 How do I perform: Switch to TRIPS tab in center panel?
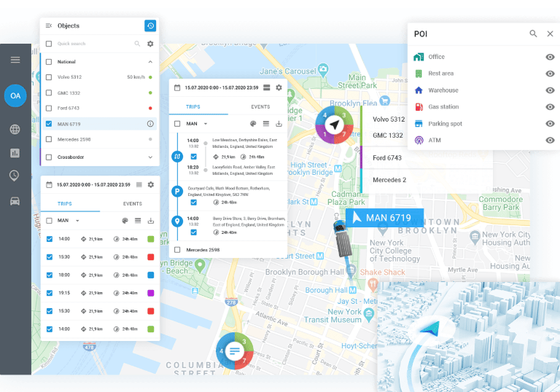[x=192, y=107]
